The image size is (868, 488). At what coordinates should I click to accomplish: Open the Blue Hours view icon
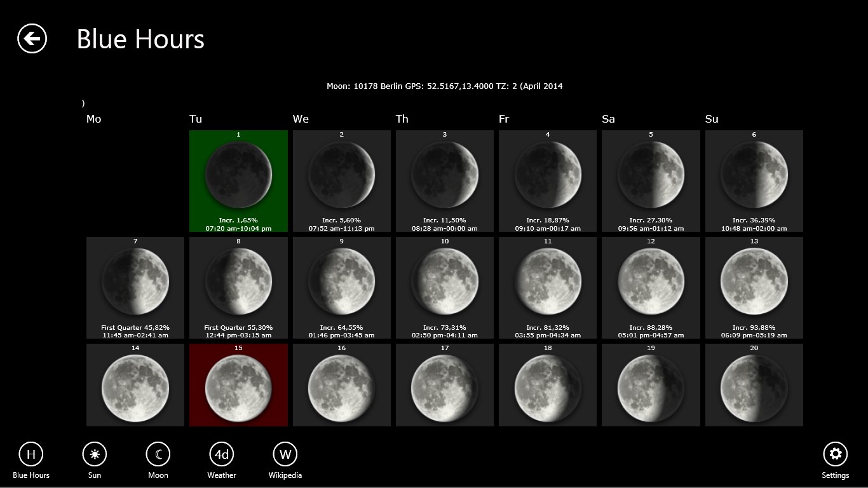pos(31,454)
